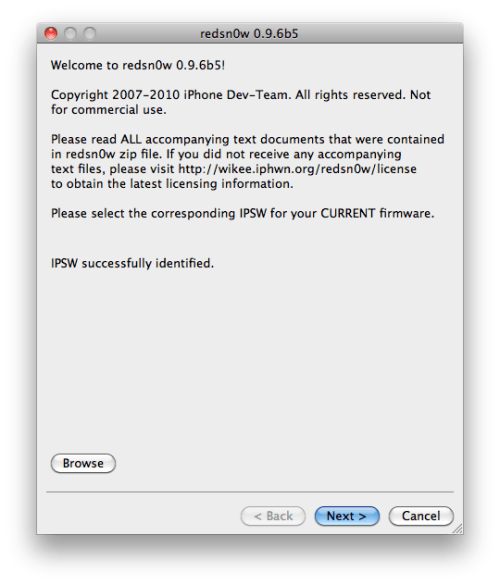Click the resize grip in window corner
The image size is (500, 585).
(457, 528)
